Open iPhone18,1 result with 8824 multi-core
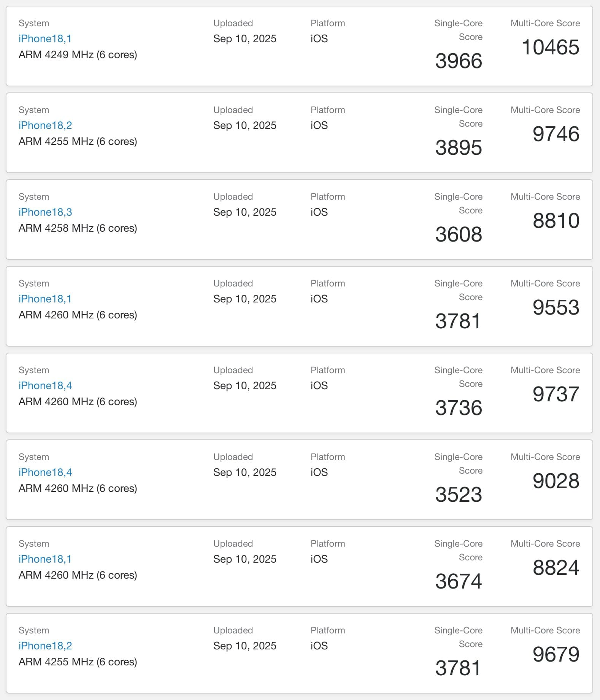Image resolution: width=600 pixels, height=700 pixels. (45, 559)
